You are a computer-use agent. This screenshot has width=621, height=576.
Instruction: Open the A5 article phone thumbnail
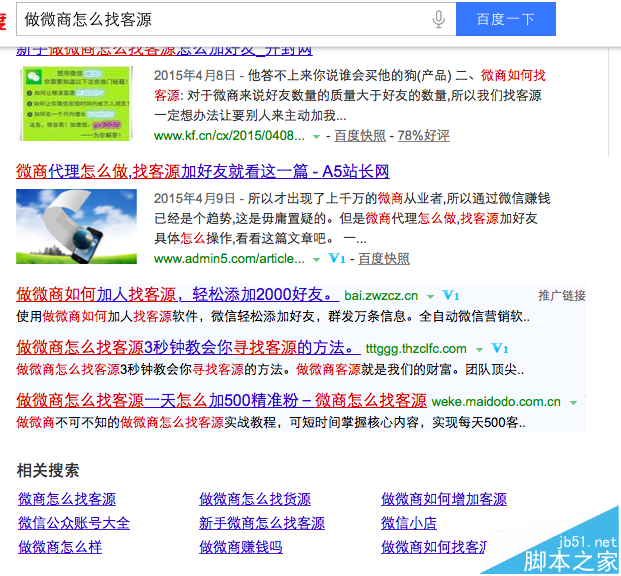tap(75, 226)
